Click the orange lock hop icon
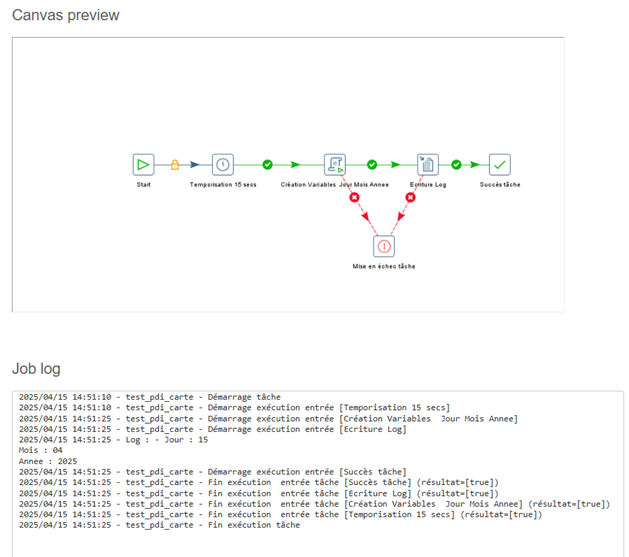Image resolution: width=629 pixels, height=557 pixels. 175,165
